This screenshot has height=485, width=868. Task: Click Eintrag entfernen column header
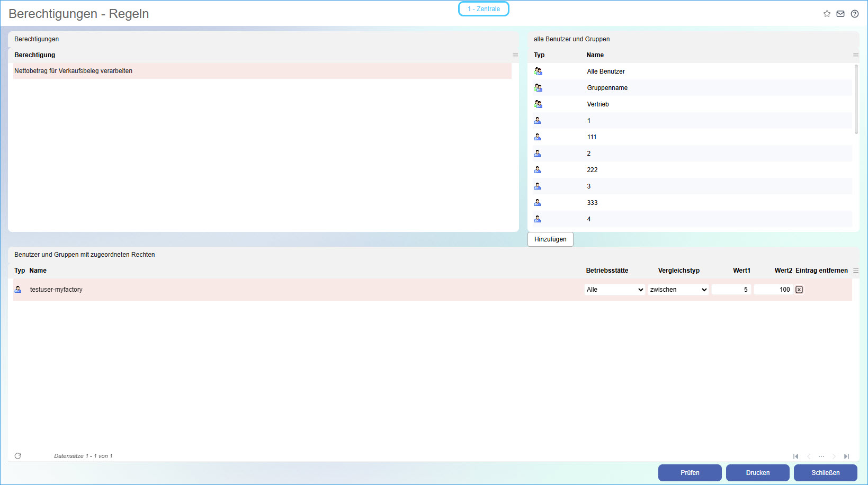click(821, 271)
